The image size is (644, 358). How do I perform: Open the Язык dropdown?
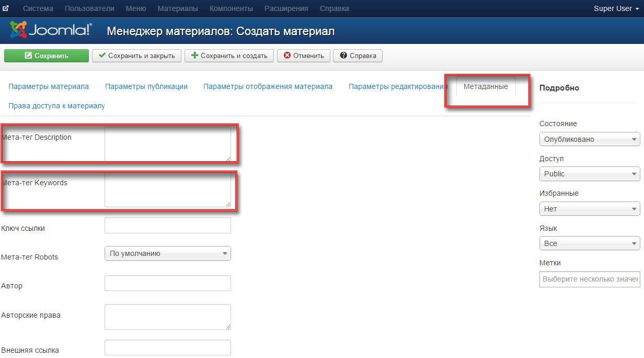pyautogui.click(x=589, y=243)
